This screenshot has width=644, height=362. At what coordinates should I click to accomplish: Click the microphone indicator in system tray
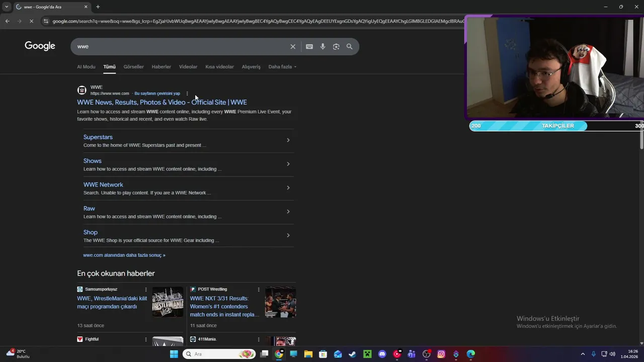(x=594, y=354)
